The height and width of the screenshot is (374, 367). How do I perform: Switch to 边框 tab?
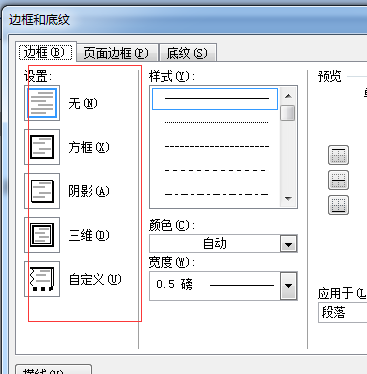tap(46, 52)
